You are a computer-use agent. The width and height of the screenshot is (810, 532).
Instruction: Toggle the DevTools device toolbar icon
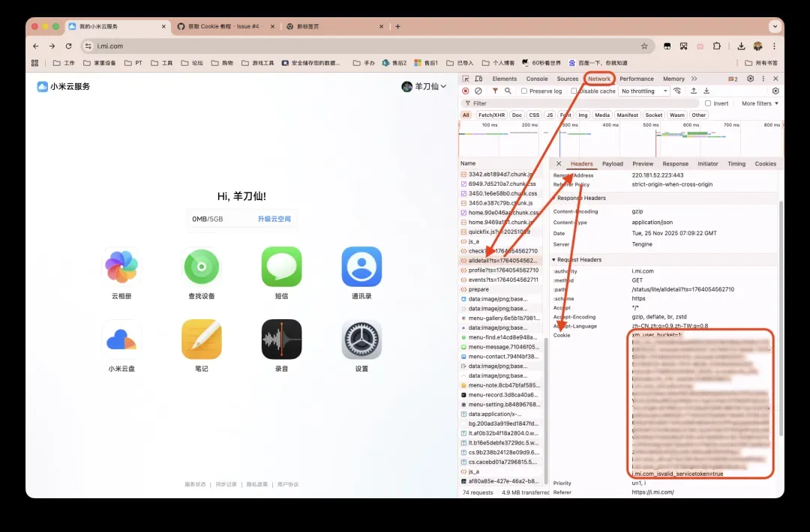pos(478,79)
